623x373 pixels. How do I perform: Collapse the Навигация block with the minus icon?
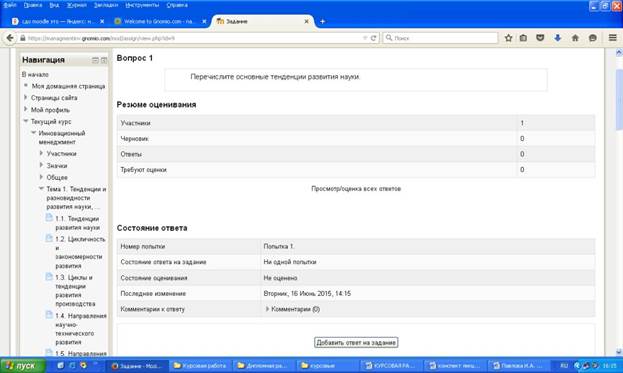(95, 60)
